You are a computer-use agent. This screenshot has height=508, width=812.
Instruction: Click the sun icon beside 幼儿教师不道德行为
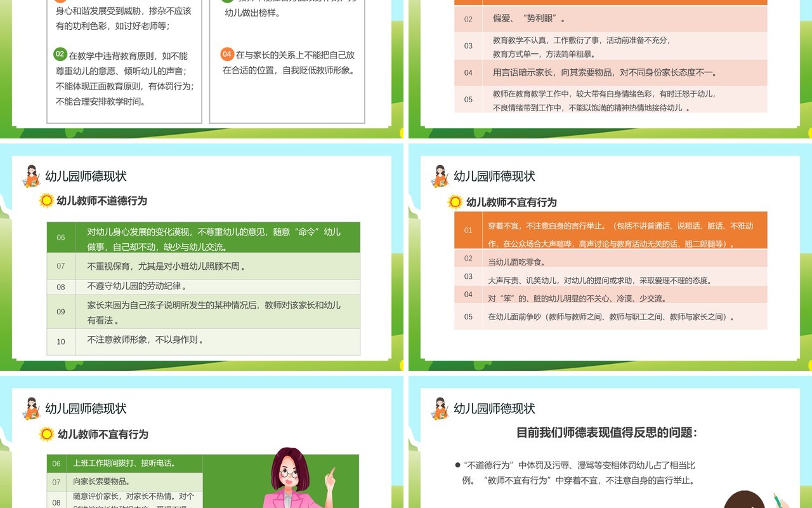point(46,201)
